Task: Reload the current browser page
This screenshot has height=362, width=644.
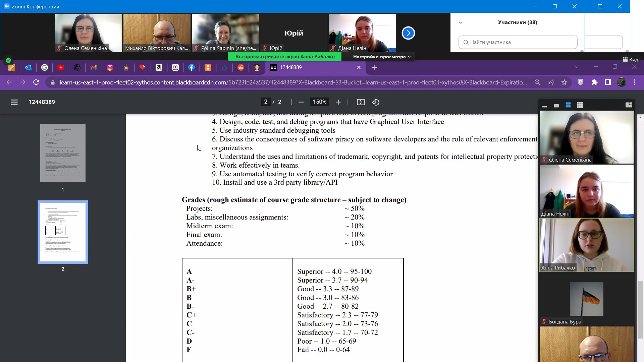Action: click(x=36, y=82)
